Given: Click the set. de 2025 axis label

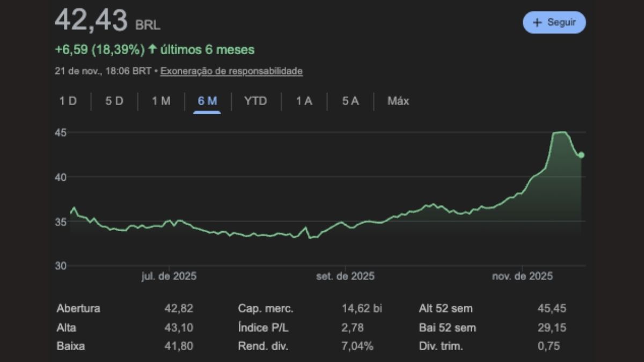Looking at the screenshot, I should pyautogui.click(x=345, y=276).
